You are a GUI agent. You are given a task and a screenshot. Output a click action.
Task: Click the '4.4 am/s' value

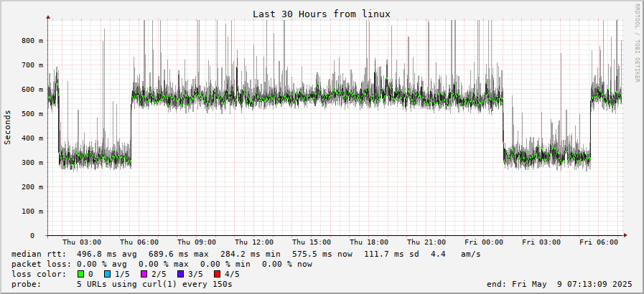point(455,254)
